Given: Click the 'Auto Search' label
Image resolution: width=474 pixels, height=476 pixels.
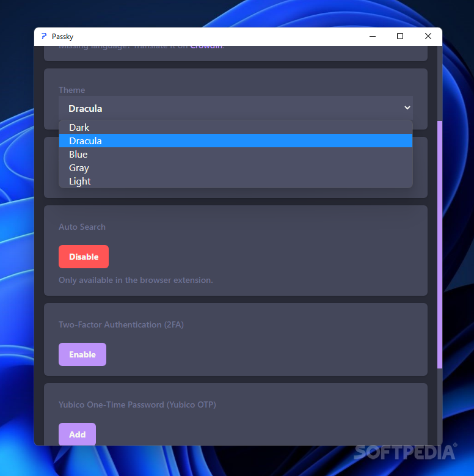Looking at the screenshot, I should pos(82,227).
